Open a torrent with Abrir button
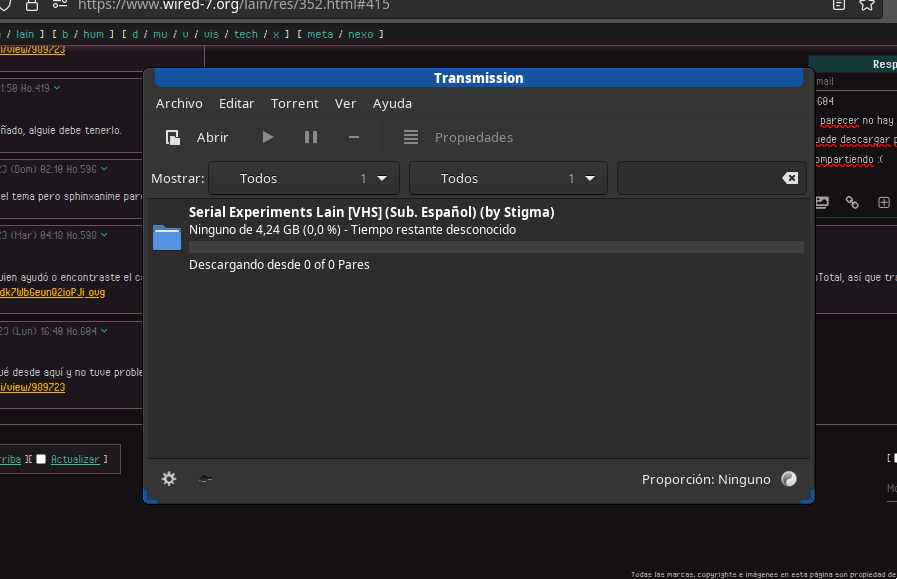This screenshot has height=579, width=897. [x=196, y=137]
